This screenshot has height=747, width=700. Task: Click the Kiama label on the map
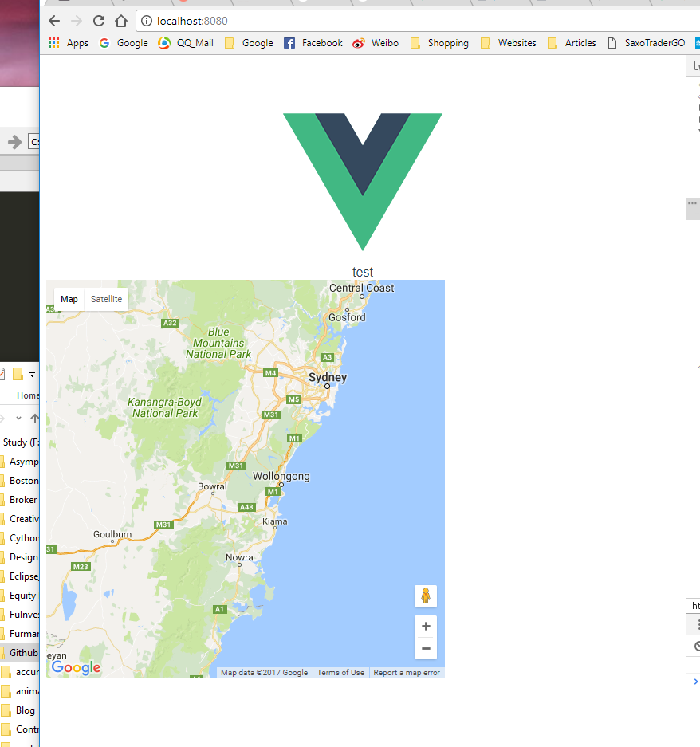click(x=275, y=521)
